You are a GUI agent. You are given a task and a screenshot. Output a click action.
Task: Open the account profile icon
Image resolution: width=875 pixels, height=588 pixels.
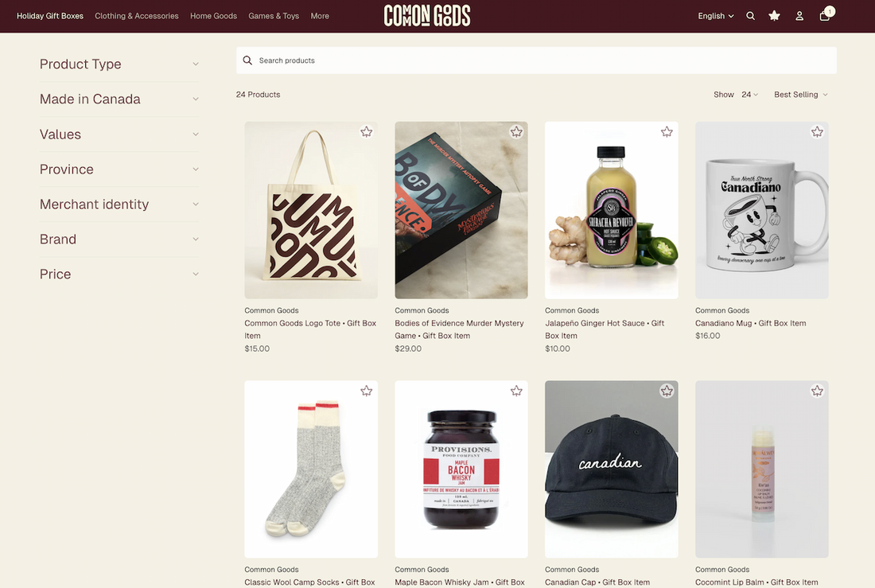tap(799, 16)
